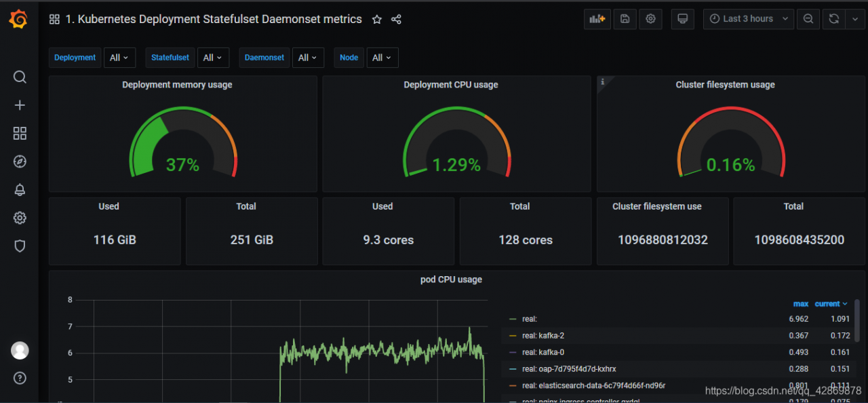This screenshot has width=868, height=403.
Task: Click the Node variable label
Action: 349,58
